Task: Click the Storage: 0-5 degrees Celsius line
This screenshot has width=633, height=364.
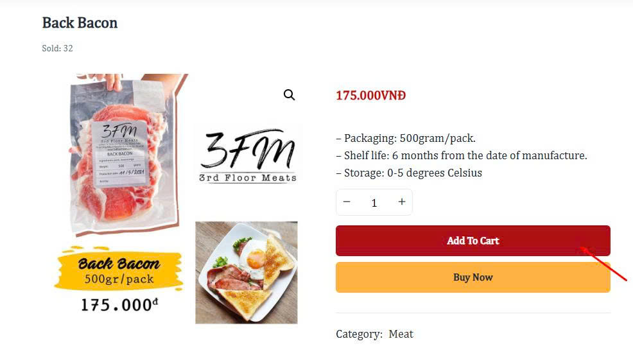Action: point(408,173)
